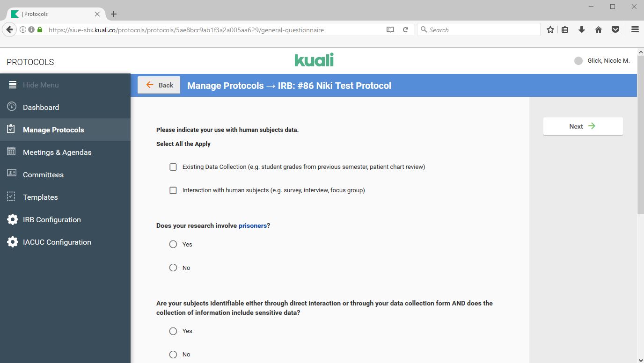Open the Firefox hamburger menu
The image size is (644, 363).
635,30
